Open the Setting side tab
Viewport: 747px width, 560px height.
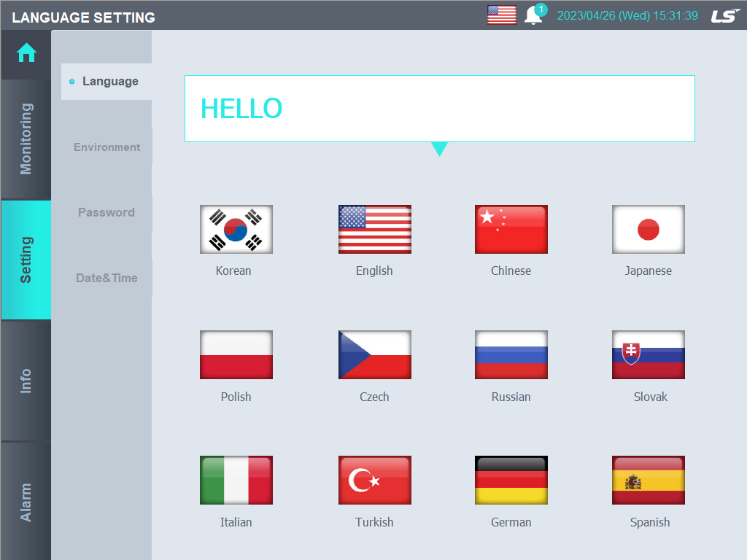26,260
